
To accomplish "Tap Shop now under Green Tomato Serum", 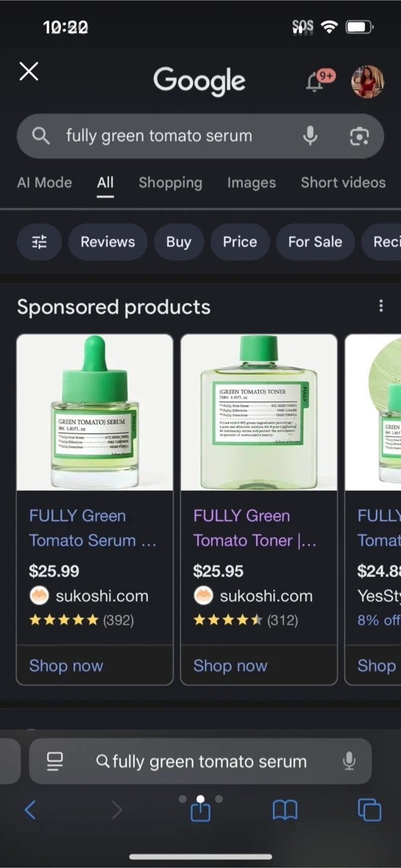I will (66, 665).
